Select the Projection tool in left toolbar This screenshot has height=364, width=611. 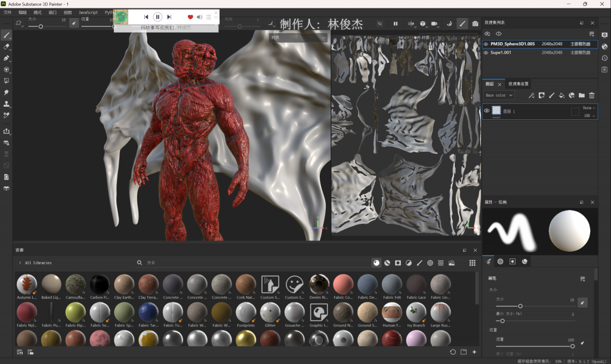tap(7, 58)
